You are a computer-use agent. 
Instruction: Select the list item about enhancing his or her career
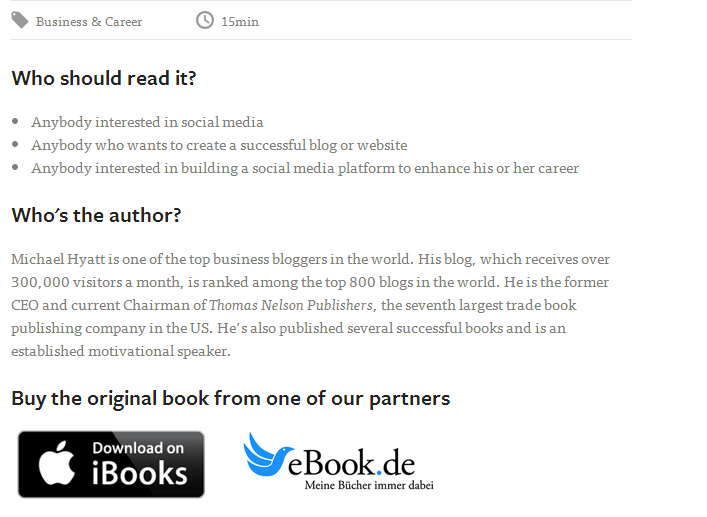click(x=305, y=168)
